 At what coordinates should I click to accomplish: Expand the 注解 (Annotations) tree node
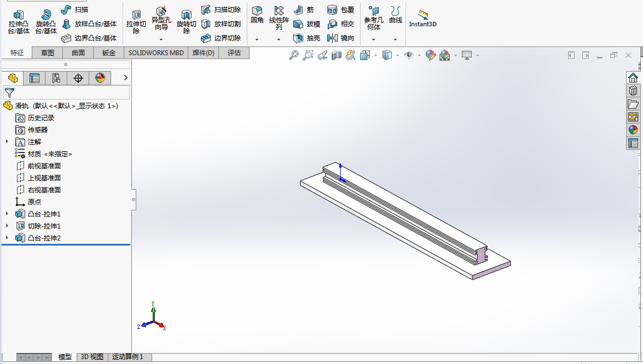[7, 142]
